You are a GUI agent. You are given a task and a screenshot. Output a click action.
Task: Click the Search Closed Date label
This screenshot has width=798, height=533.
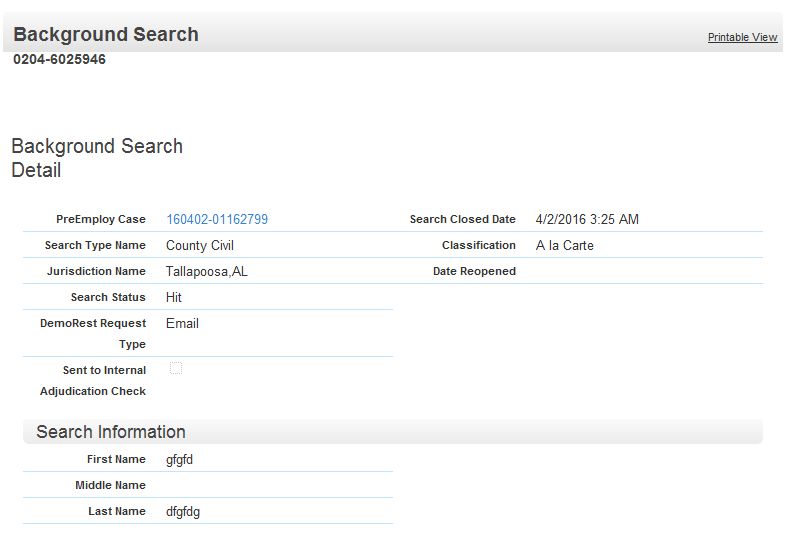463,219
